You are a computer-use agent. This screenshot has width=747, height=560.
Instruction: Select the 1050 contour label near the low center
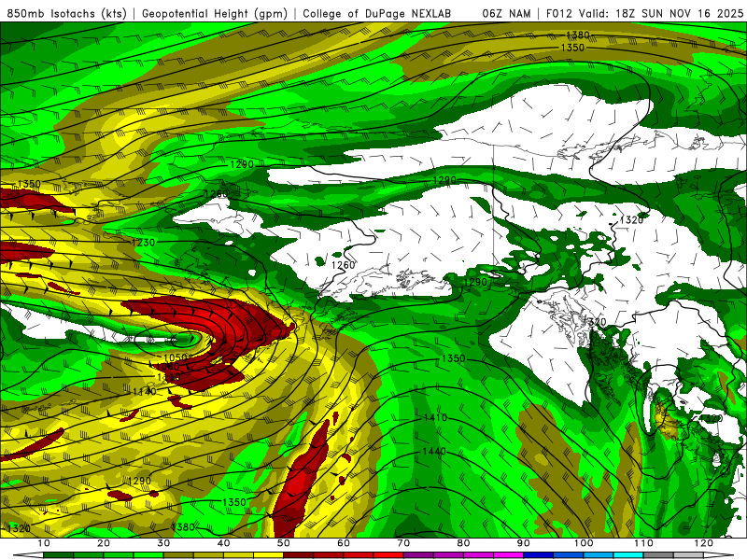[175, 357]
